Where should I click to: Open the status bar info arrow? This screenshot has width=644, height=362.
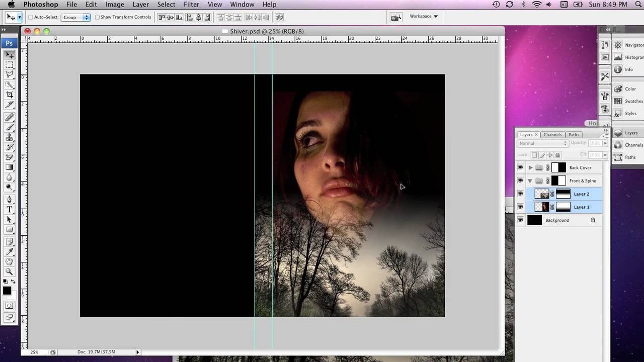[137, 352]
